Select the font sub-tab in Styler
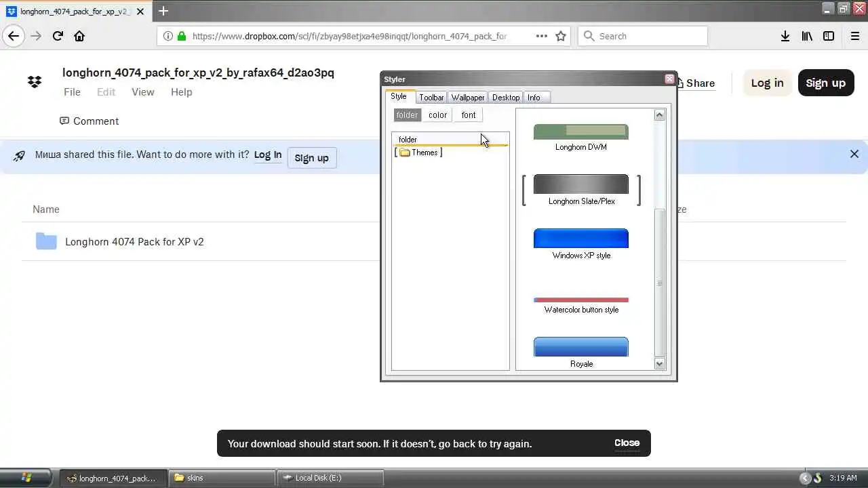The image size is (868, 488). [x=469, y=115]
